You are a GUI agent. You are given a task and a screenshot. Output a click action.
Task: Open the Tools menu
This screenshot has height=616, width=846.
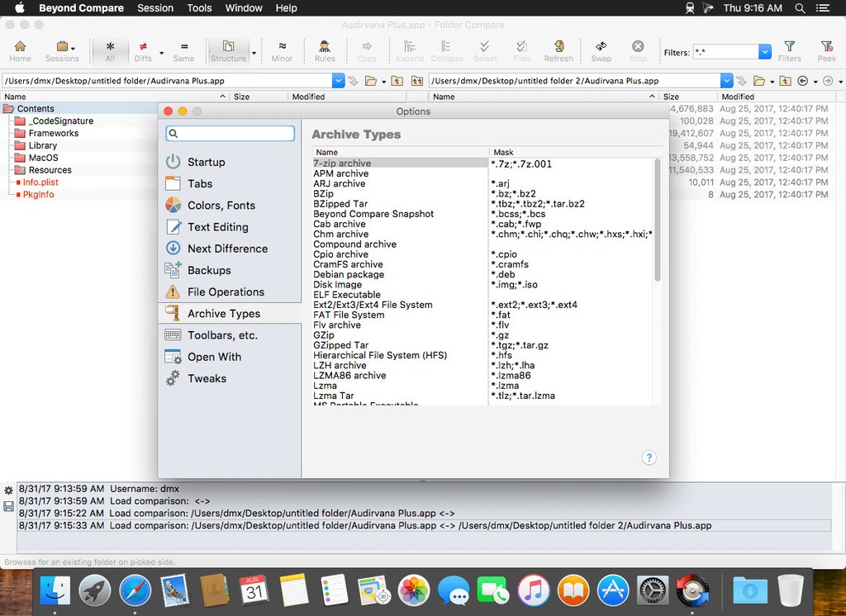[198, 8]
